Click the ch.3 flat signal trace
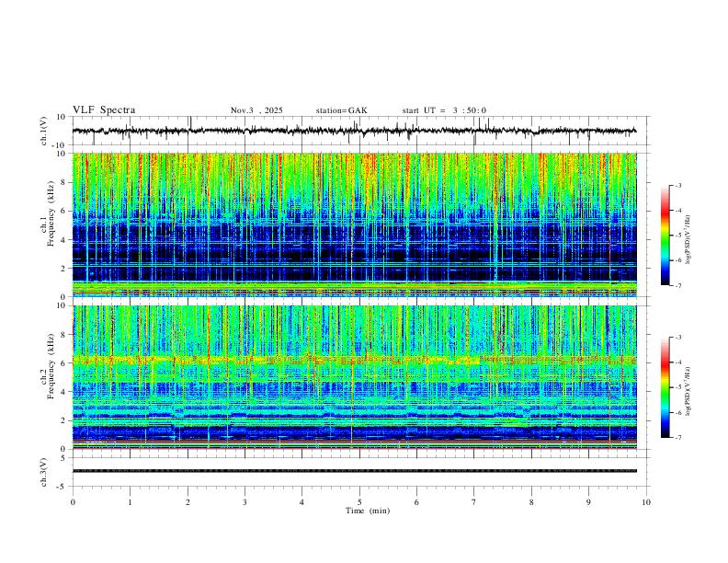728x563 pixels. [x=354, y=471]
